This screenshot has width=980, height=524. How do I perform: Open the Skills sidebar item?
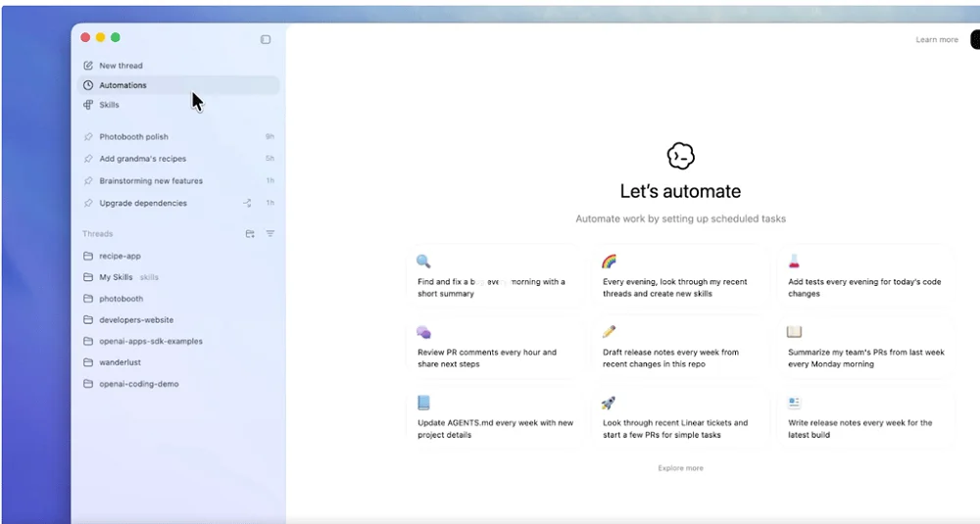tap(178, 104)
